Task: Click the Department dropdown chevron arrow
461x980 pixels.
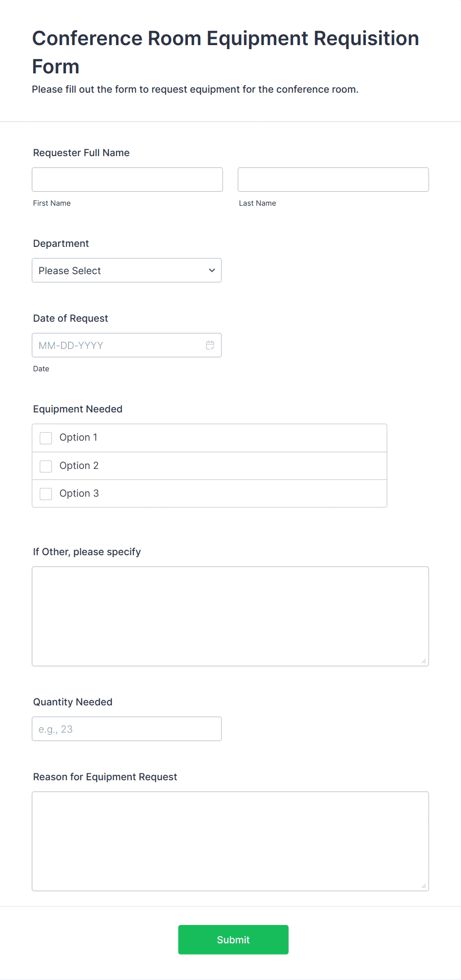Action: click(212, 271)
